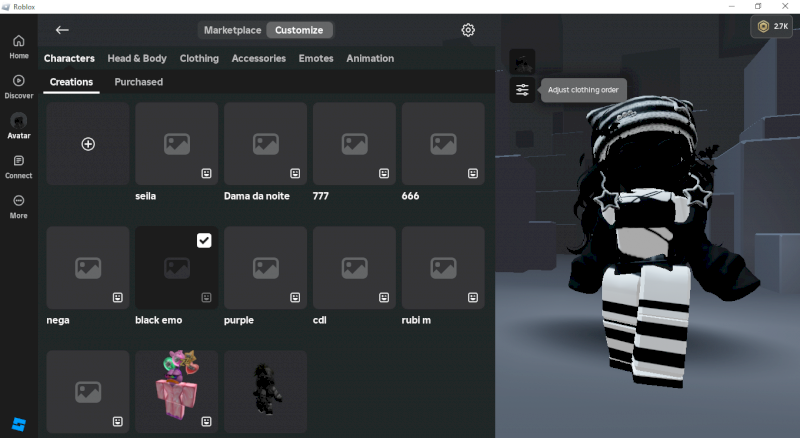800x438 pixels.
Task: Select the Animation category
Action: click(x=370, y=59)
